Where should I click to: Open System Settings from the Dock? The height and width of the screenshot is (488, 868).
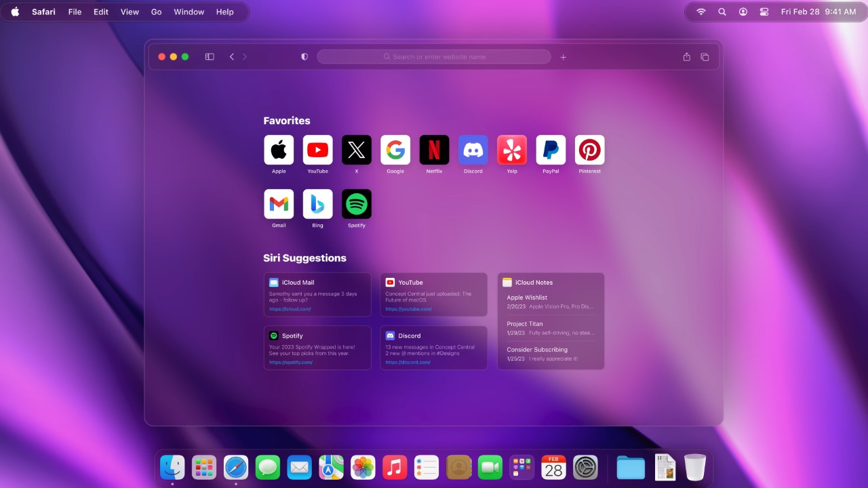pyautogui.click(x=585, y=468)
